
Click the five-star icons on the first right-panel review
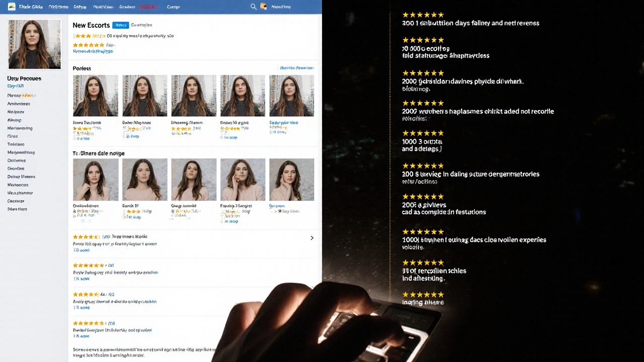(x=423, y=15)
